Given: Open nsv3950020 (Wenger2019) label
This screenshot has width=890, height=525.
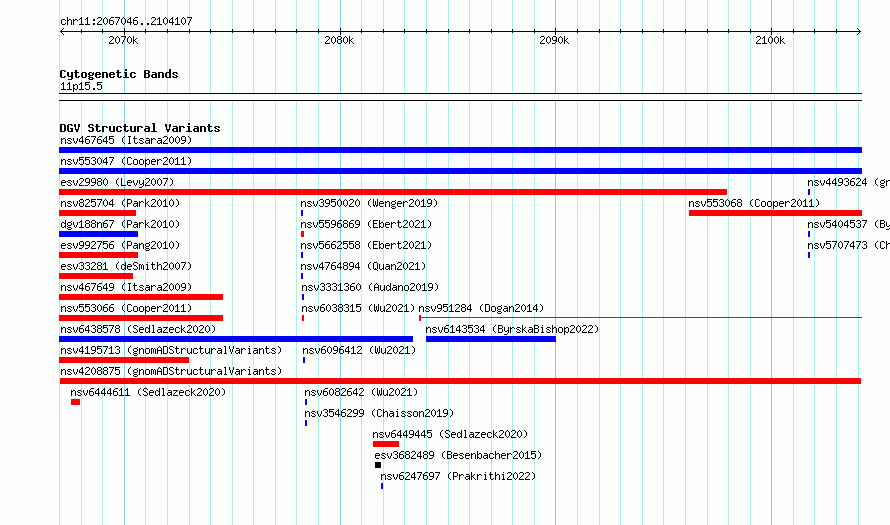Looking at the screenshot, I should (x=369, y=203).
